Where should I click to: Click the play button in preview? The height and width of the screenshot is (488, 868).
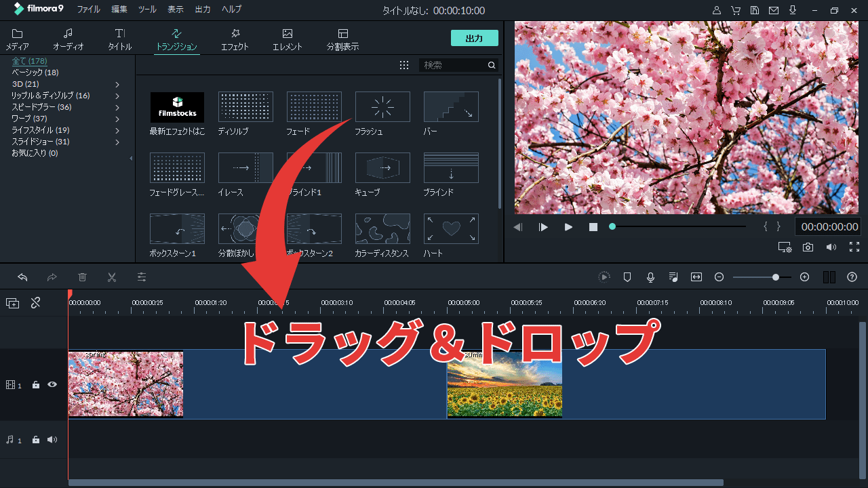coord(568,227)
